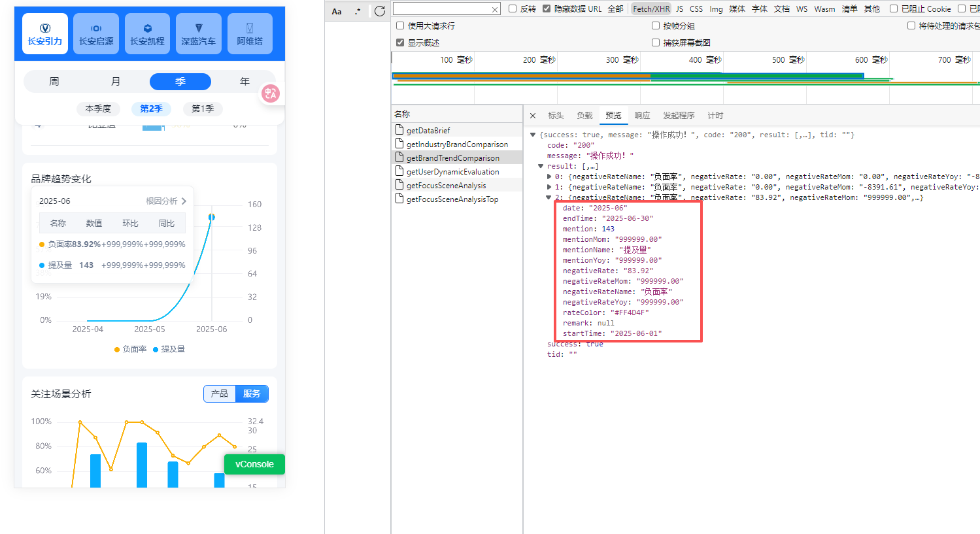Select the 产品 toggle in 关注场景分析
The image size is (980, 534).
[x=220, y=393]
